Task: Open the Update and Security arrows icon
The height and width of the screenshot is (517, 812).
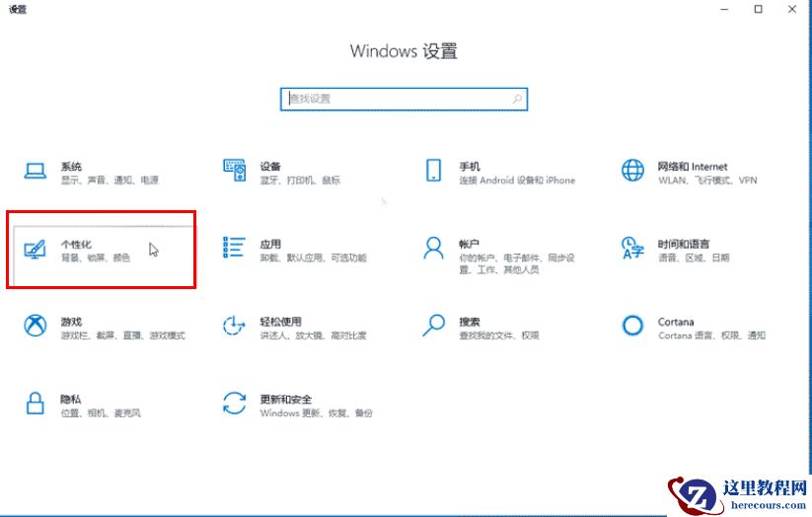Action: click(234, 403)
